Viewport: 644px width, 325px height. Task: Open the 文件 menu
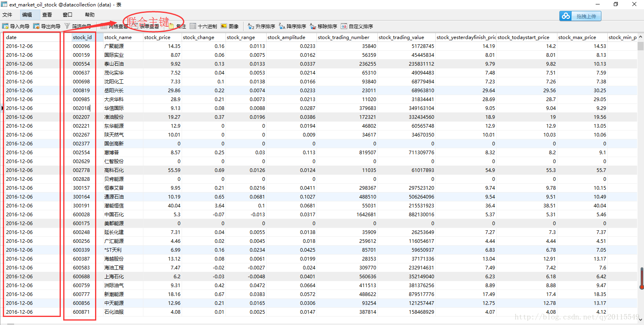click(7, 15)
